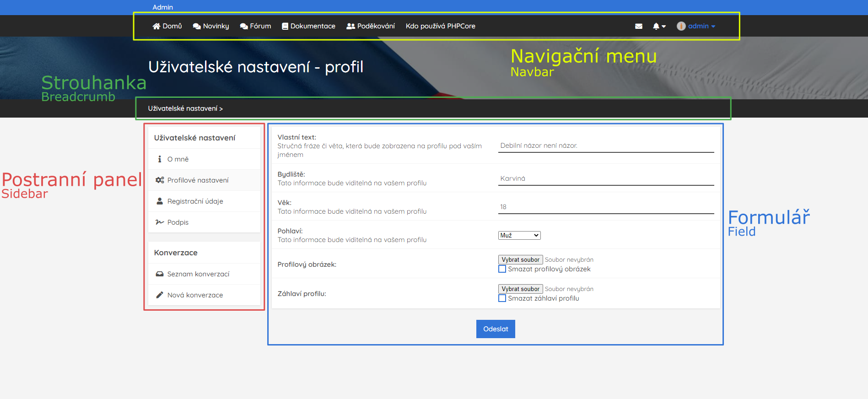This screenshot has height=399, width=868.
Task: Click the Bydliště input field
Action: point(606,178)
